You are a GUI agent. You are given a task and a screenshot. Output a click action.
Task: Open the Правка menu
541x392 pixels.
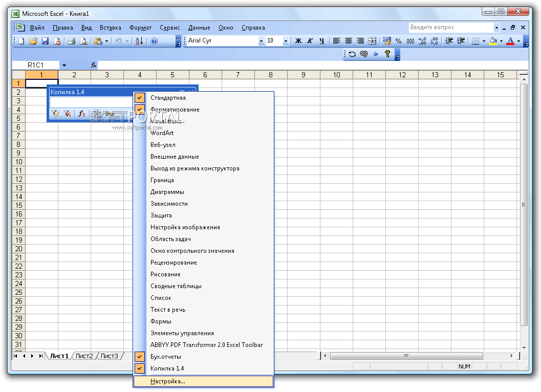click(x=63, y=28)
